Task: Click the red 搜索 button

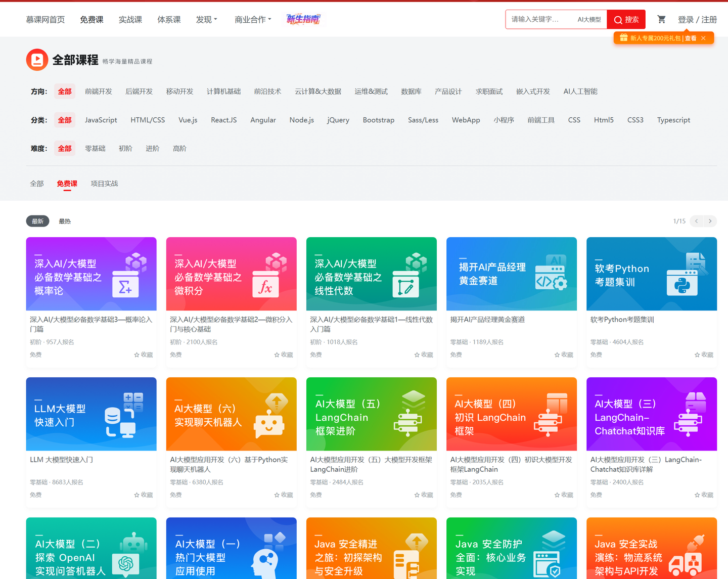Action: click(x=626, y=19)
